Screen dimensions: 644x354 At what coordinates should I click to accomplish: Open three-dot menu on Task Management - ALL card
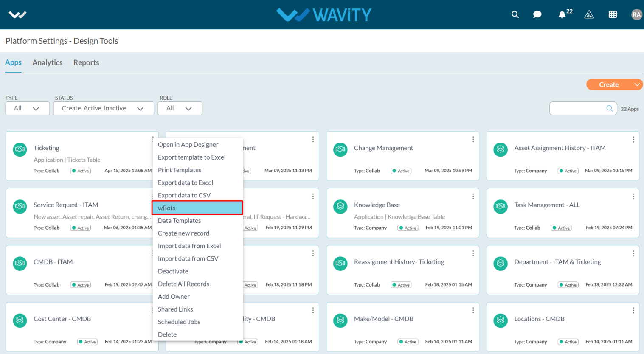tap(633, 196)
